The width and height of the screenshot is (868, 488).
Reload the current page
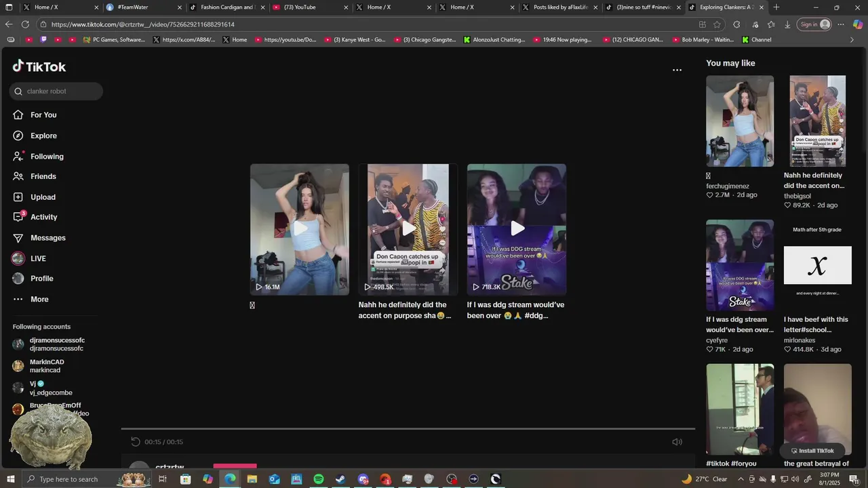[25, 24]
